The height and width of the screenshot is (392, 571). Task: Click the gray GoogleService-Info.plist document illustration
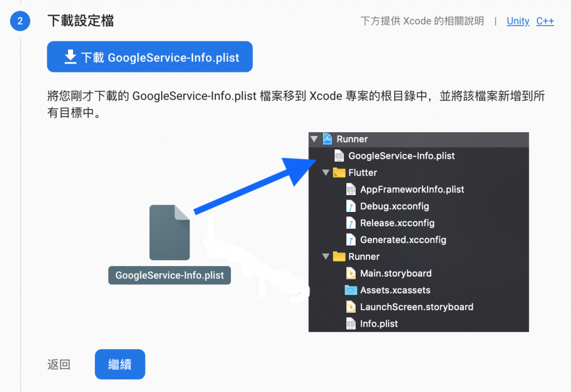[170, 233]
